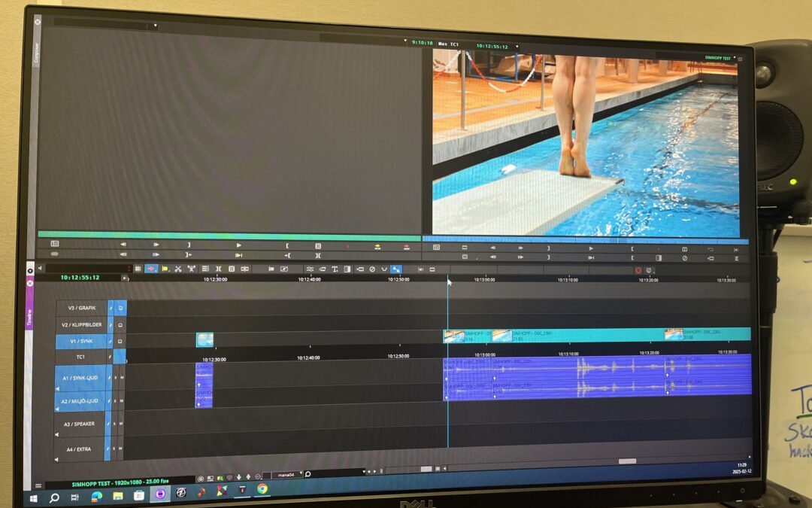
Task: Select the yellow Extract/Splice-In segment tool
Action: tap(165, 269)
